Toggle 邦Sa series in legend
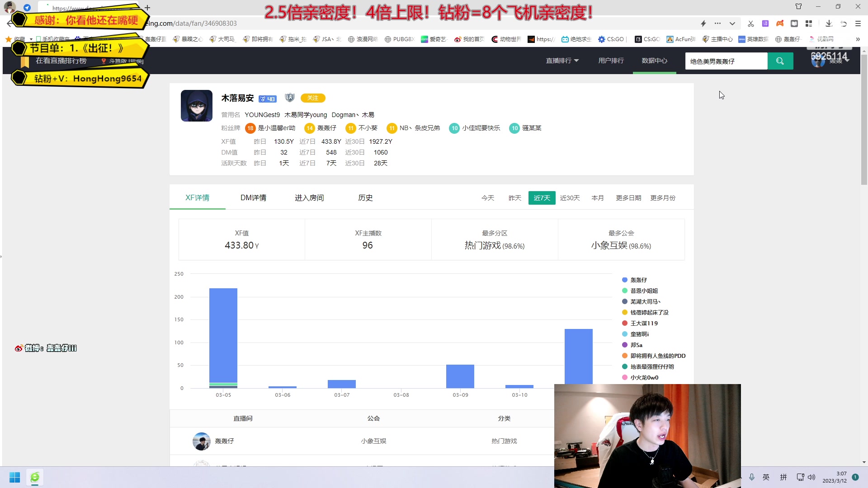The height and width of the screenshot is (488, 868). pos(632,345)
